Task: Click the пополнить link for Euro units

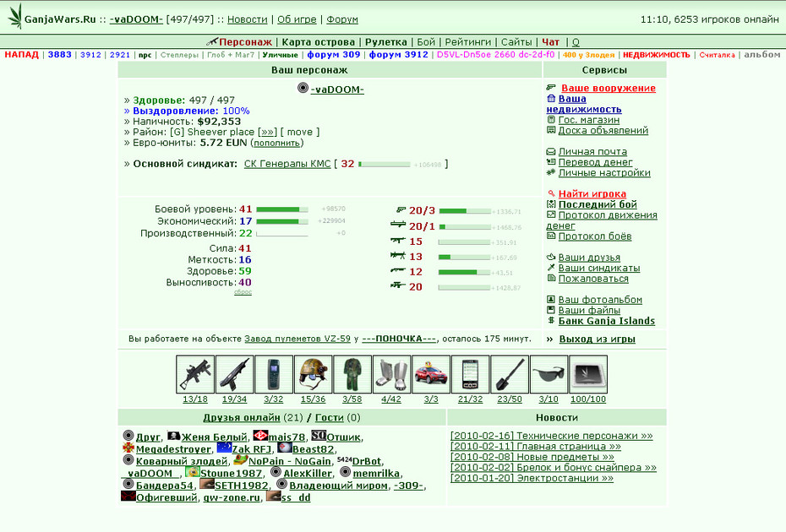Action: pos(276,144)
